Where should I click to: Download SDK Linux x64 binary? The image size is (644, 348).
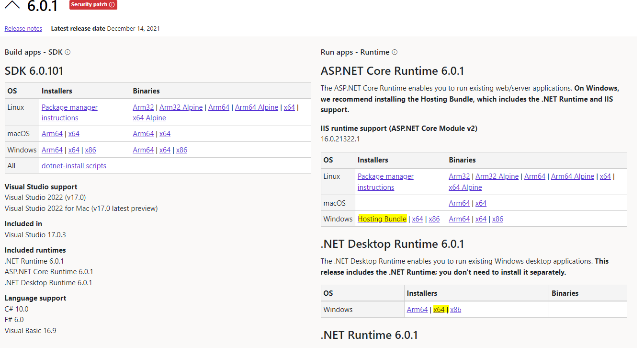[289, 107]
